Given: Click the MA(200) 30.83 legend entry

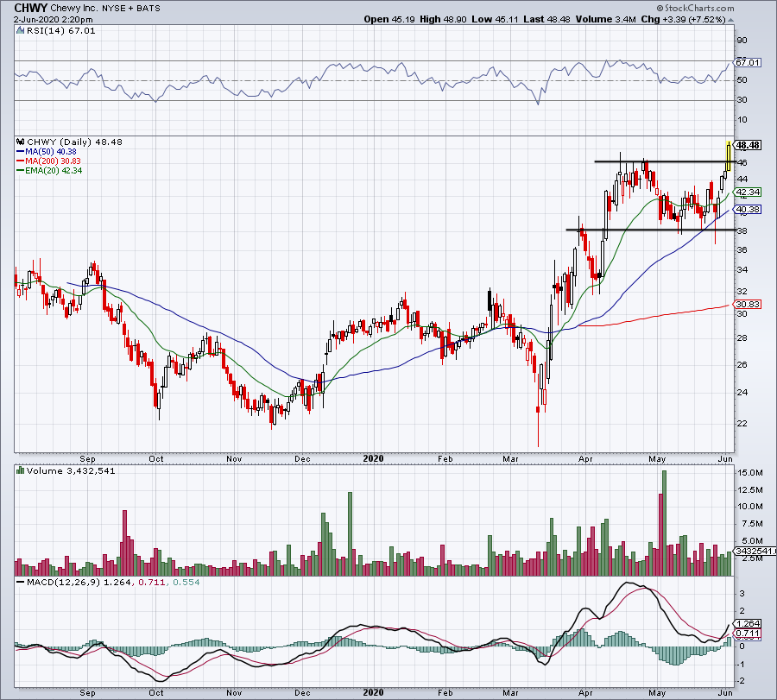Looking at the screenshot, I should (x=48, y=161).
